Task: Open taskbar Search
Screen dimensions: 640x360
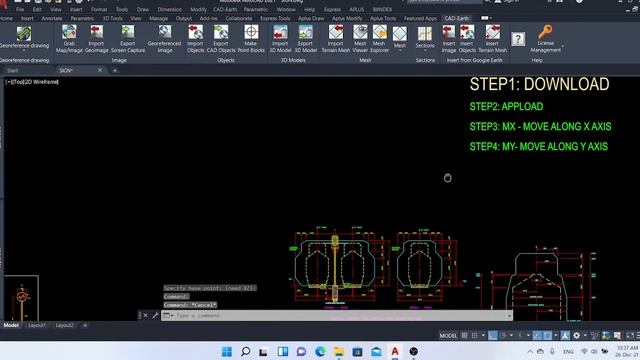Action: point(245,351)
